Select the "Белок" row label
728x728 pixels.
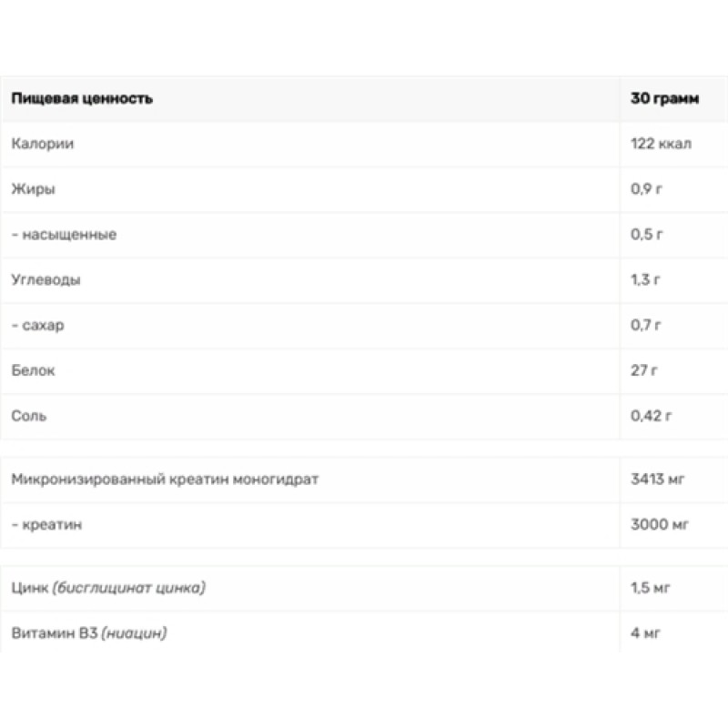[35, 370]
